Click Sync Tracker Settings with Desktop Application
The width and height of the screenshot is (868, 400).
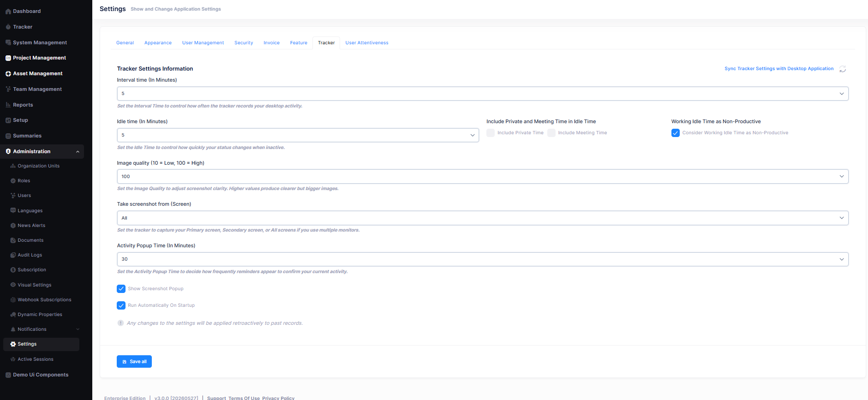tap(779, 69)
